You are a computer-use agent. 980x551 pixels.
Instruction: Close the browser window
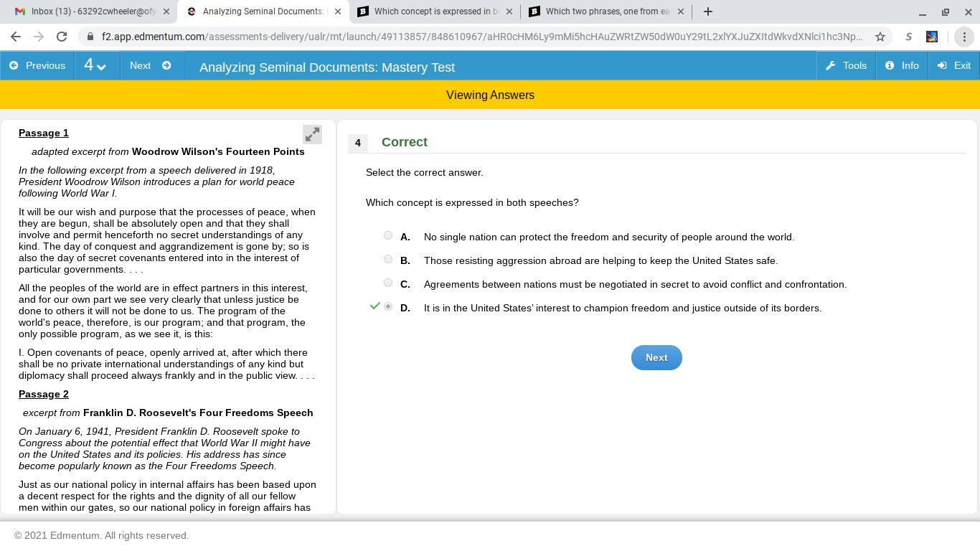point(969,11)
